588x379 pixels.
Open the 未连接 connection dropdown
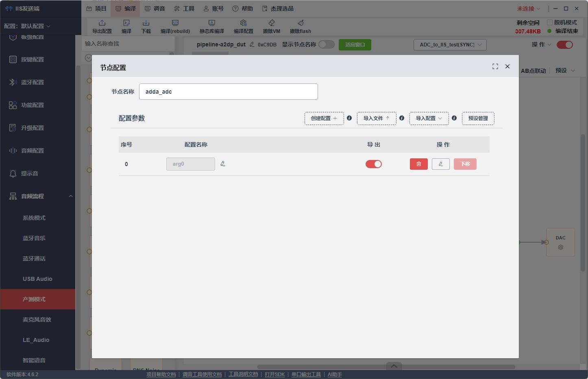pyautogui.click(x=529, y=9)
